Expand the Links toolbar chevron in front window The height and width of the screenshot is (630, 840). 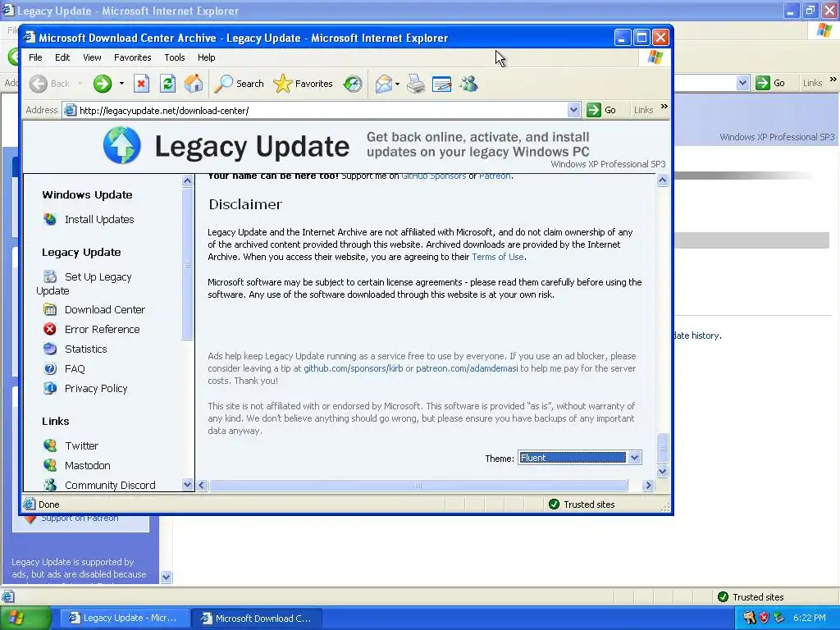pos(664,107)
